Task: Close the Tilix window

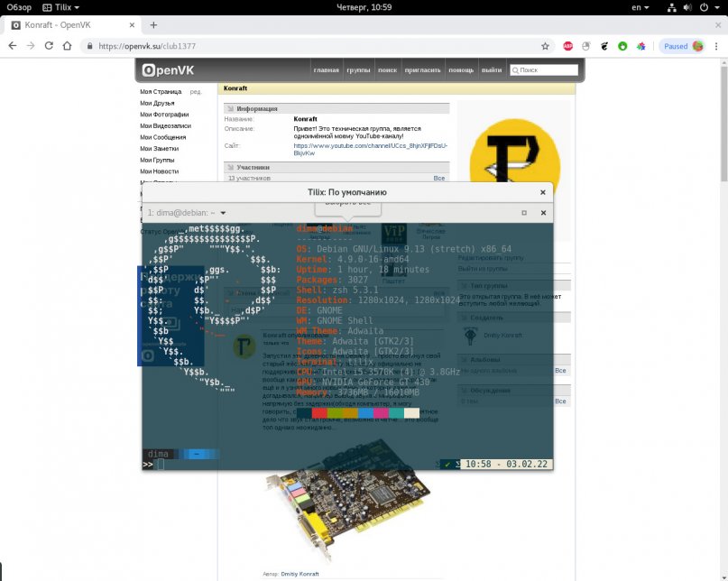Action: 543,192
